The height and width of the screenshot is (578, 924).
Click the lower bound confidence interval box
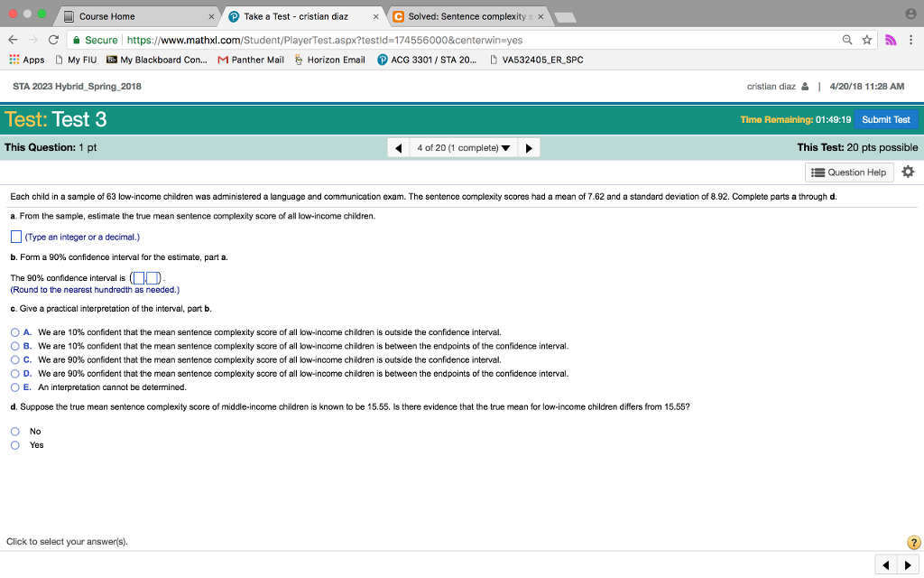139,277
